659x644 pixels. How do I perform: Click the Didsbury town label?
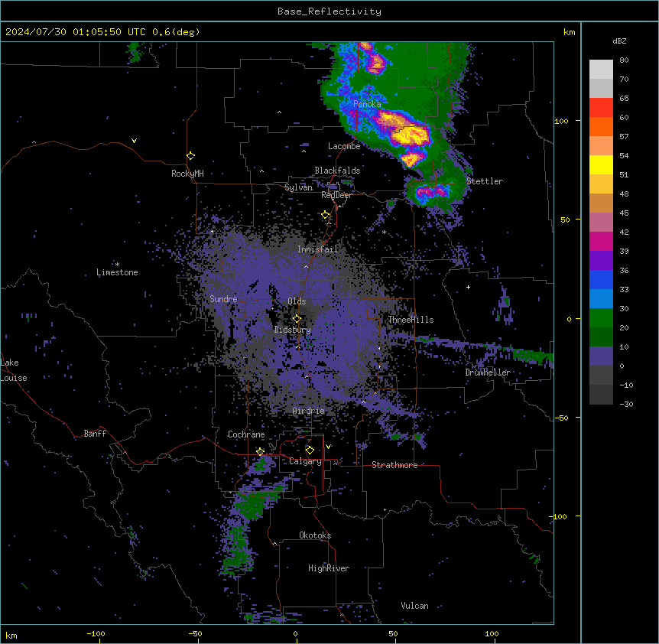(293, 330)
